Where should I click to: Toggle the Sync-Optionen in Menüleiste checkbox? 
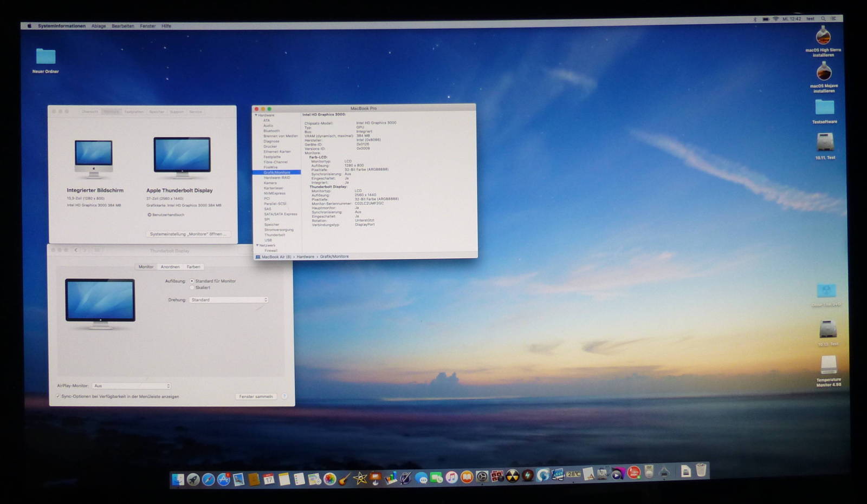click(58, 396)
